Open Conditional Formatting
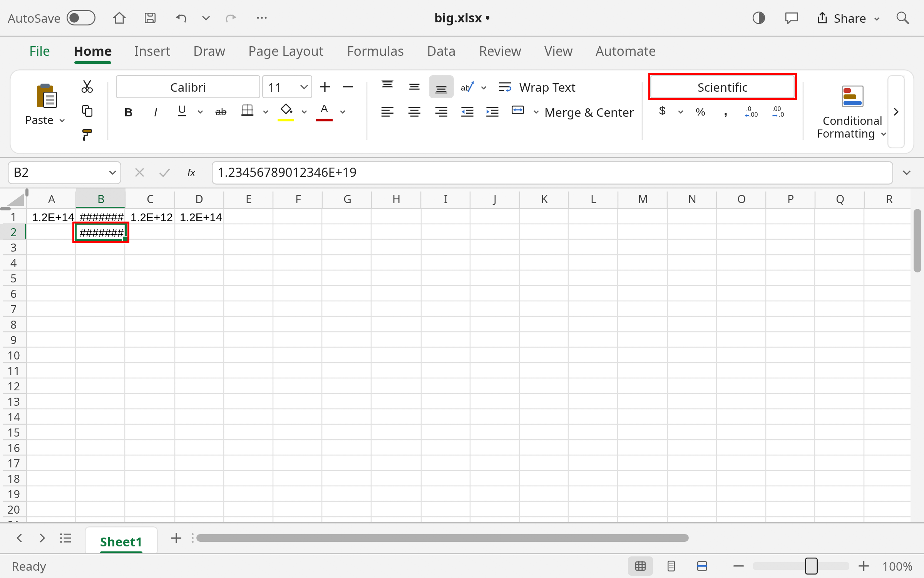Viewport: 924px width, 578px height. tap(852, 112)
